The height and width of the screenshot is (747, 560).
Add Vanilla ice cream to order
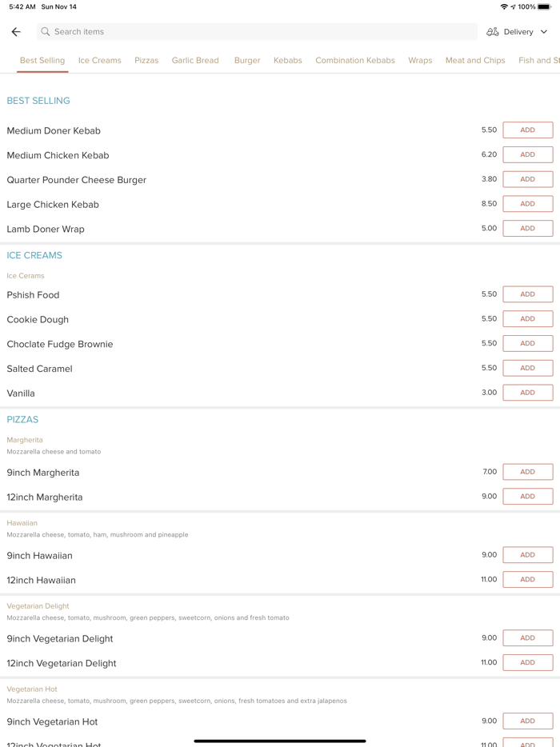527,393
